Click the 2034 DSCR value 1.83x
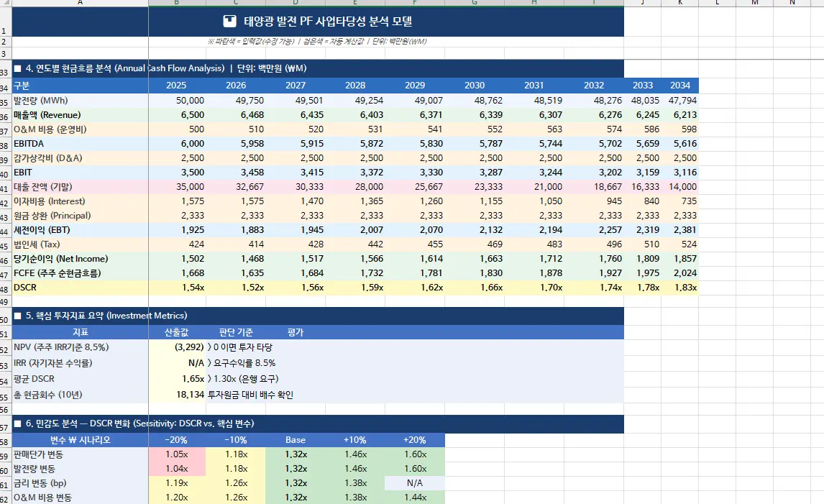Screen dimensions: 824x504 click(679, 288)
